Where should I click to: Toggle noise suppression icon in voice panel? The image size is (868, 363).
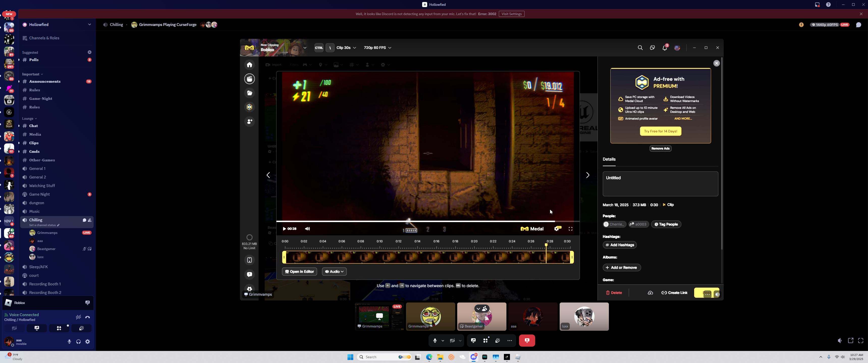(x=78, y=317)
